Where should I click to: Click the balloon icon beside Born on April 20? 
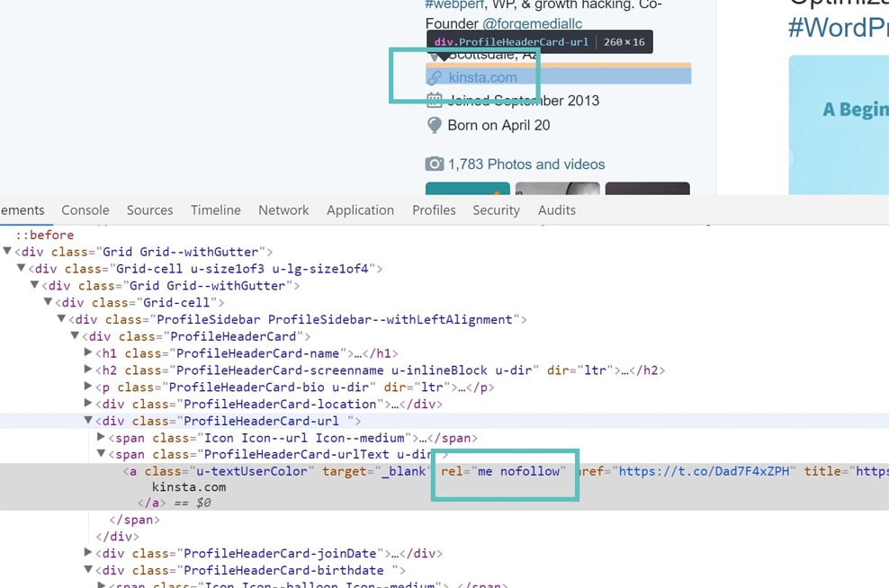[435, 125]
